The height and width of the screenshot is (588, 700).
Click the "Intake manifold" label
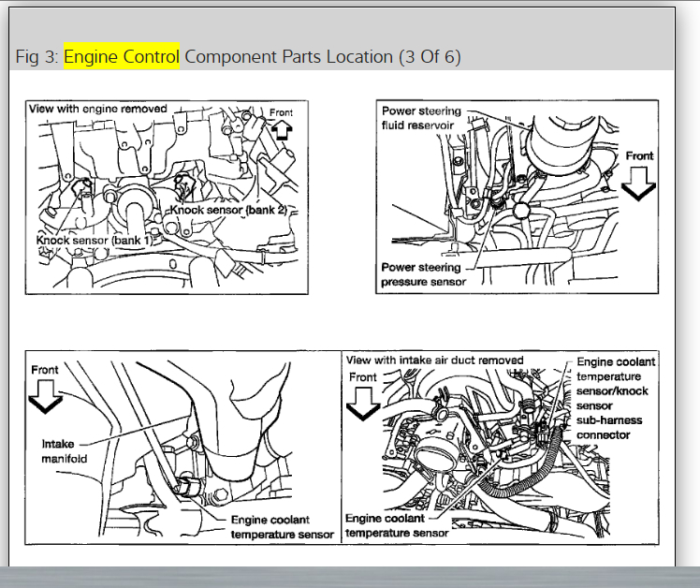pos(64,451)
